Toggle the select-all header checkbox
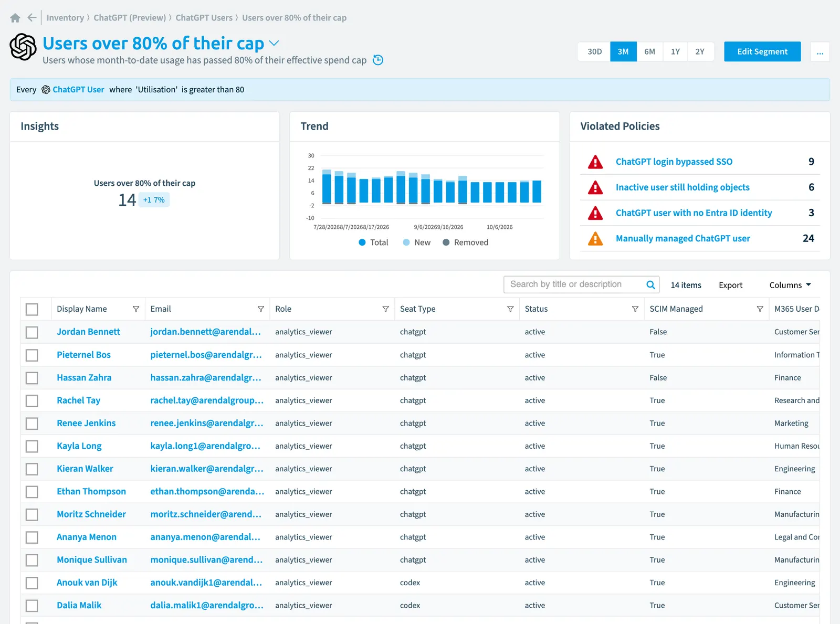840x624 pixels. pos(32,310)
